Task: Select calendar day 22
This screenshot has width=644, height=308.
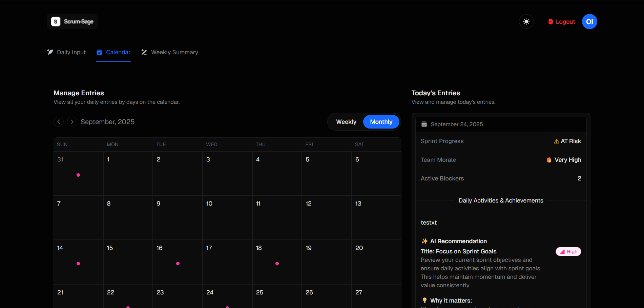Action: click(x=128, y=296)
